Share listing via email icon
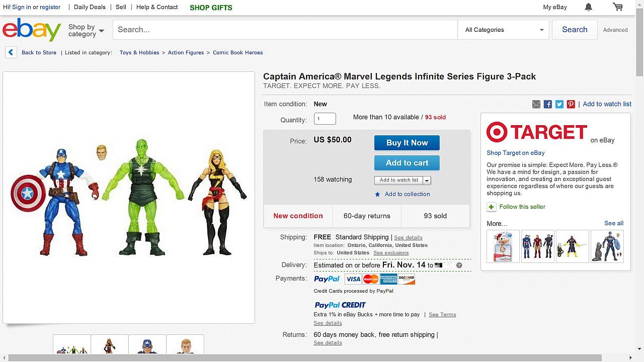The width and height of the screenshot is (644, 362). [536, 104]
